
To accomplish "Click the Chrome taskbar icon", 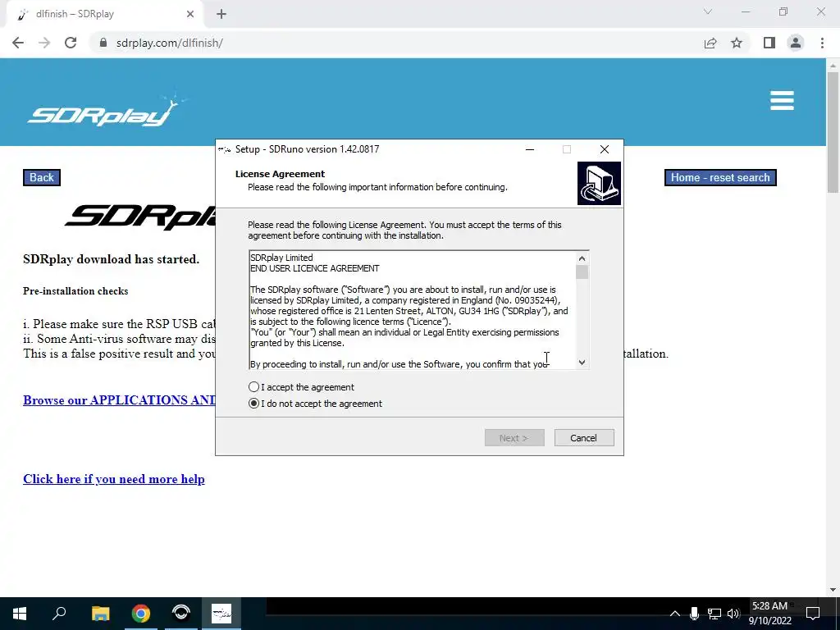I will 141,614.
